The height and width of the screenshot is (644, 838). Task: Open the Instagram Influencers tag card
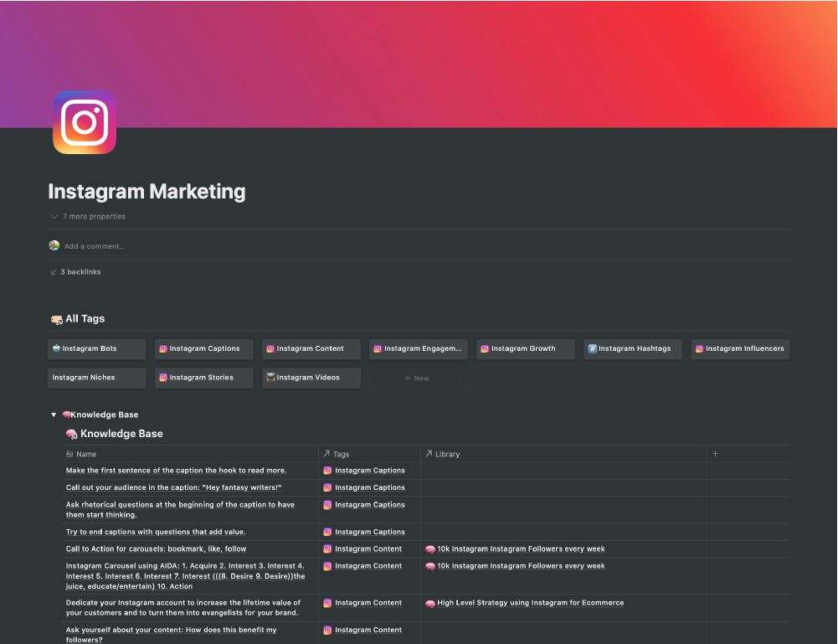[740, 348]
